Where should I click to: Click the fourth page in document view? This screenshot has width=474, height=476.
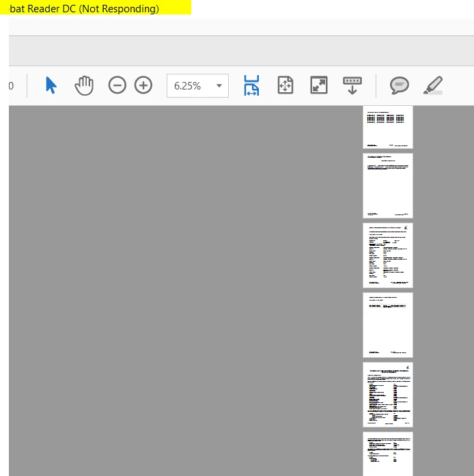pos(388,325)
